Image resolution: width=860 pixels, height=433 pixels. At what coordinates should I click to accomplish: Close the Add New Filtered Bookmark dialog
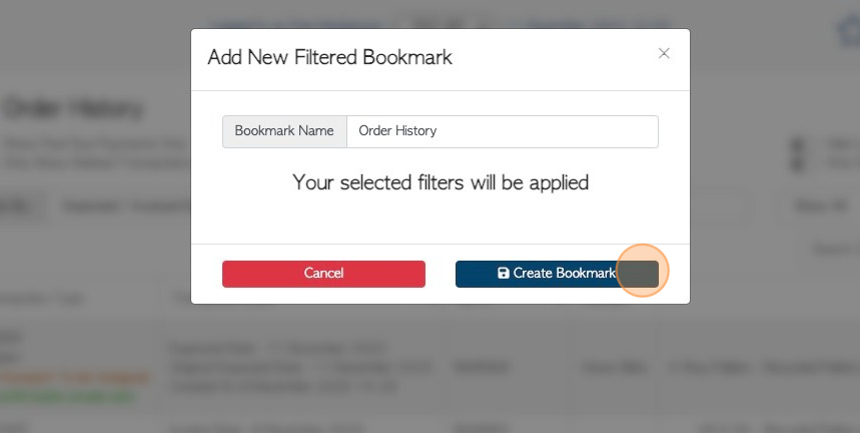(664, 53)
